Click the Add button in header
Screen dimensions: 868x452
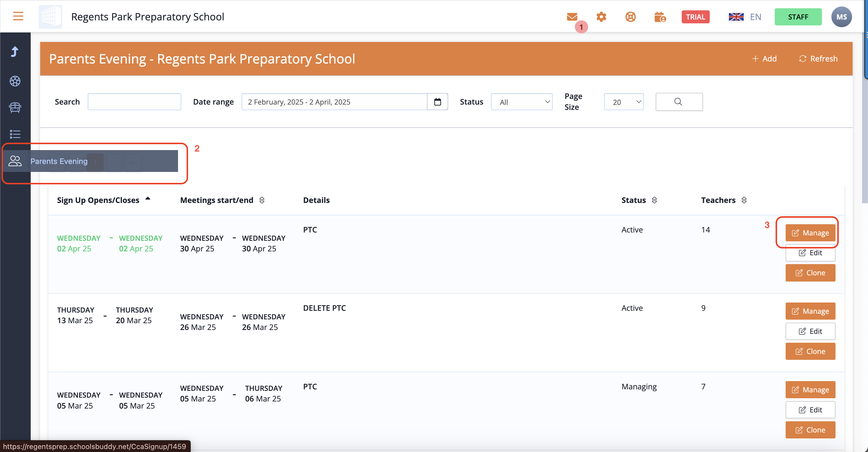764,59
